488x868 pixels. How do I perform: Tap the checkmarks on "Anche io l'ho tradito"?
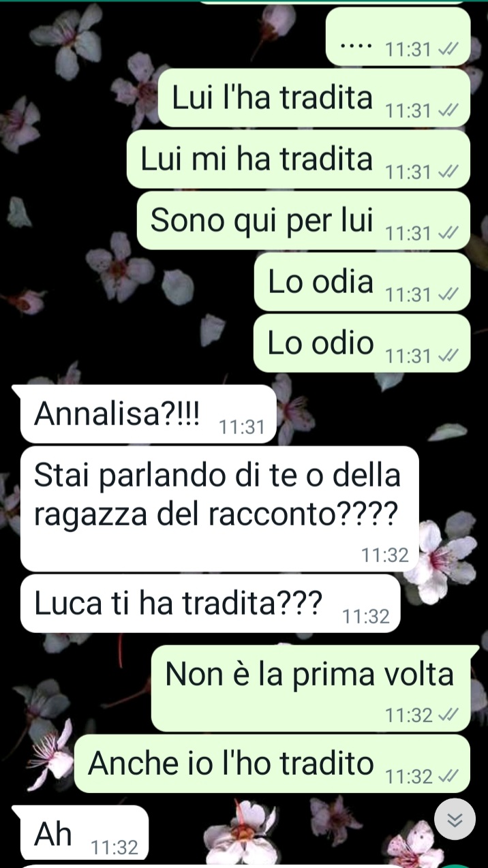tap(449, 776)
